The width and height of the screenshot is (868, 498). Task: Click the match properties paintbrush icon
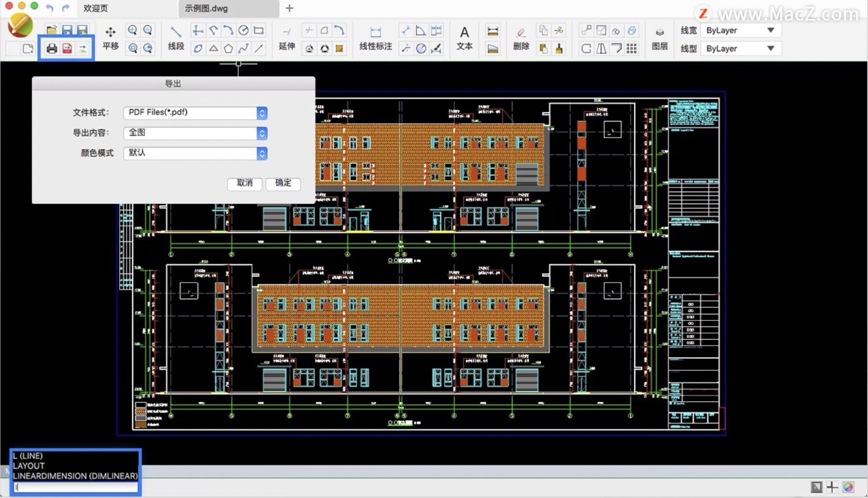coord(559,48)
